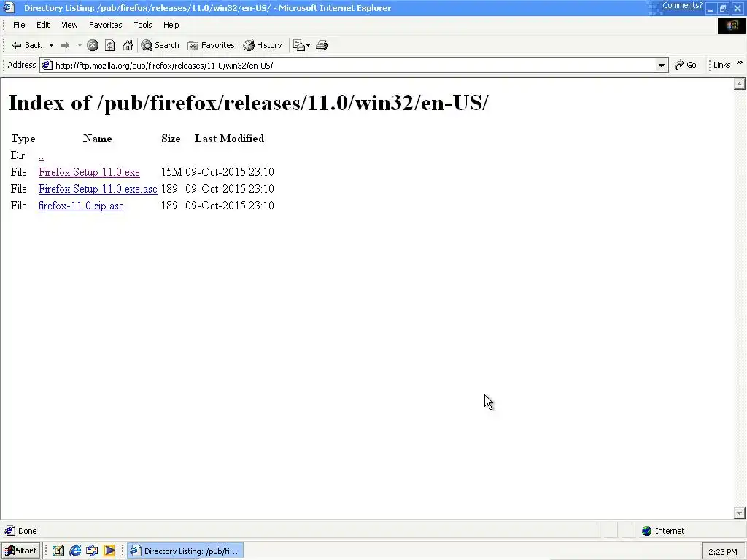Image resolution: width=747 pixels, height=560 pixels.
Task: Click the 'Size' column header text
Action: pyautogui.click(x=171, y=139)
